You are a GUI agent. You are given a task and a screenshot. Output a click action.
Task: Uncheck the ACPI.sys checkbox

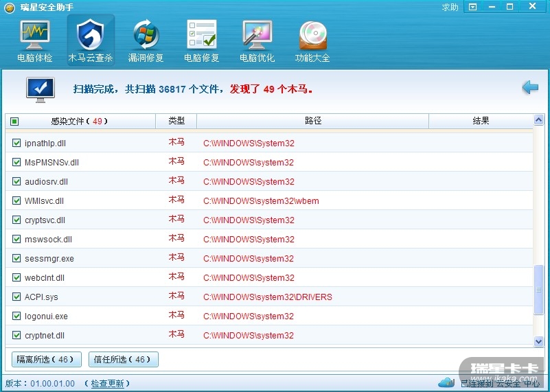(16, 297)
